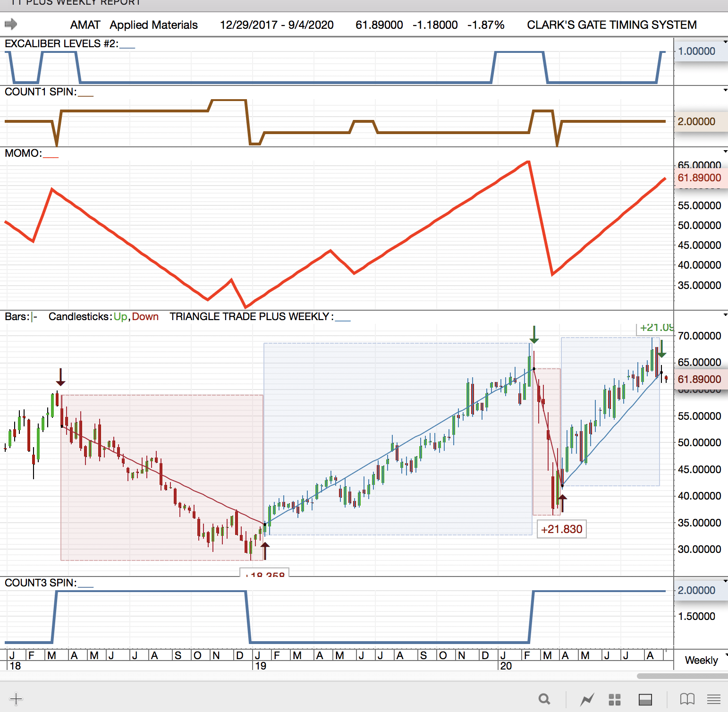728x712 pixels.
Task: Click the MOMO indicator label
Action: pos(23,153)
